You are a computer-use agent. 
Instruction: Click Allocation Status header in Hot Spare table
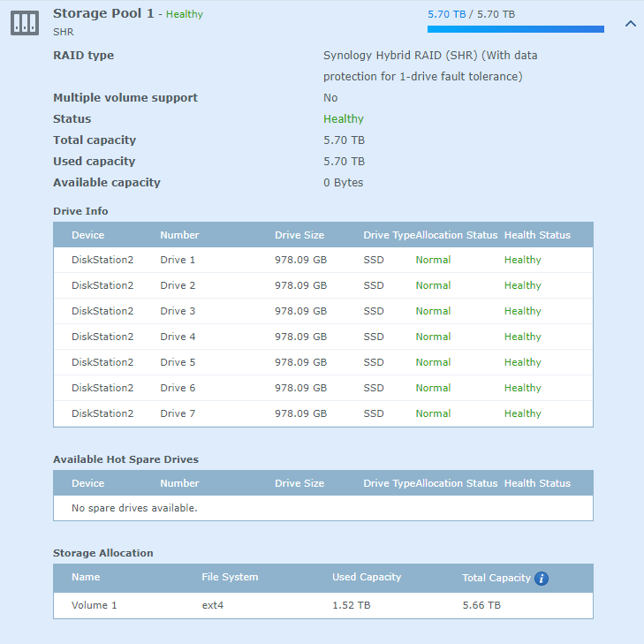(x=457, y=483)
